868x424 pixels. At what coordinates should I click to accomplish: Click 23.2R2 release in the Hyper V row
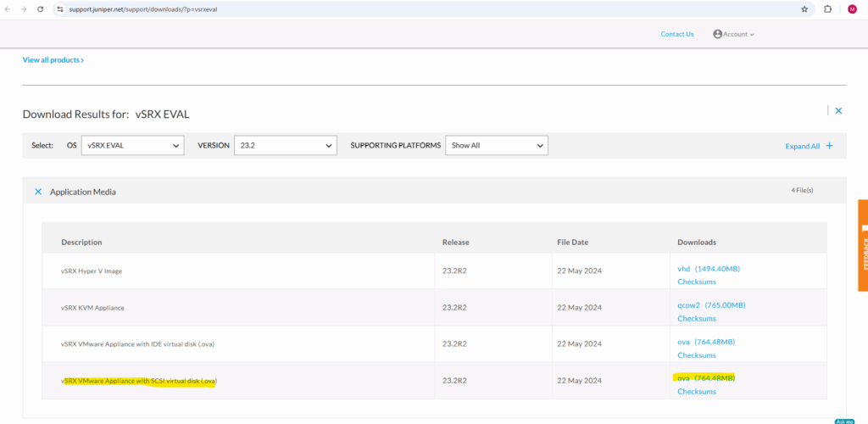tap(454, 271)
